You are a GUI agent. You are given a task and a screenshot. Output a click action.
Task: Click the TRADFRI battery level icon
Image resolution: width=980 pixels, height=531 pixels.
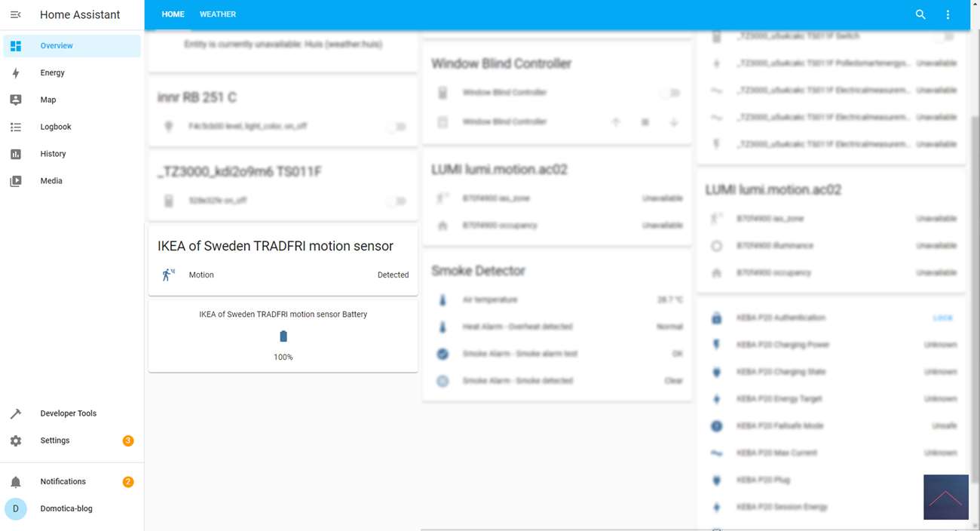283,336
